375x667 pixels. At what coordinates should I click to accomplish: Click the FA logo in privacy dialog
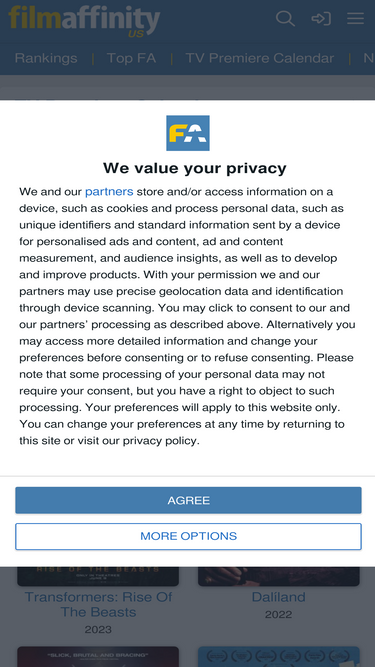[x=188, y=133]
